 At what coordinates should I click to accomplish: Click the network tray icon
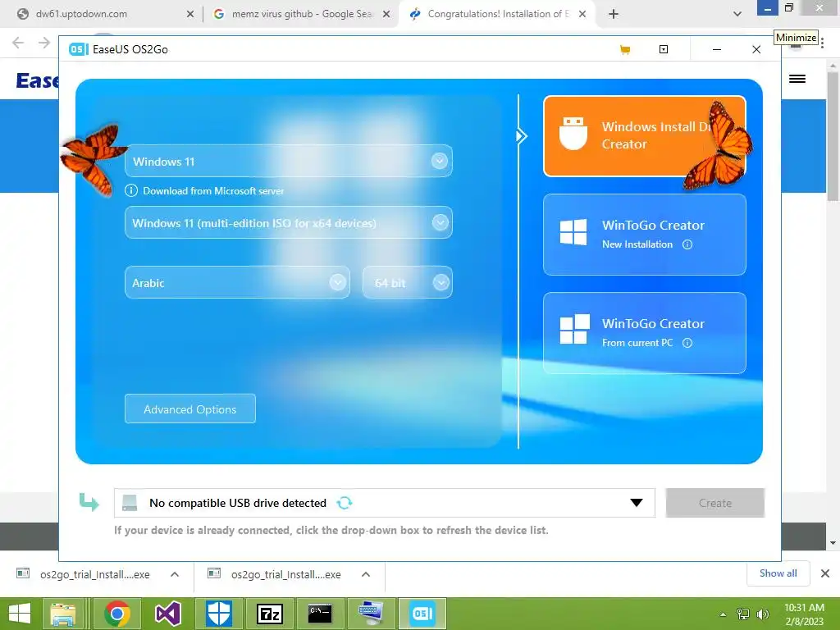[743, 614]
